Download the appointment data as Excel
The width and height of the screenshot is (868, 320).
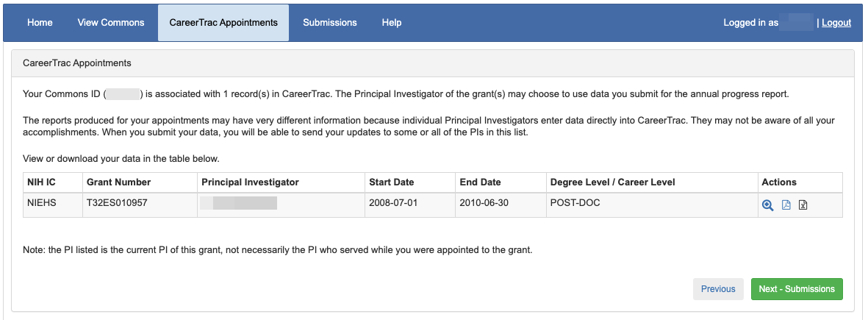click(803, 205)
